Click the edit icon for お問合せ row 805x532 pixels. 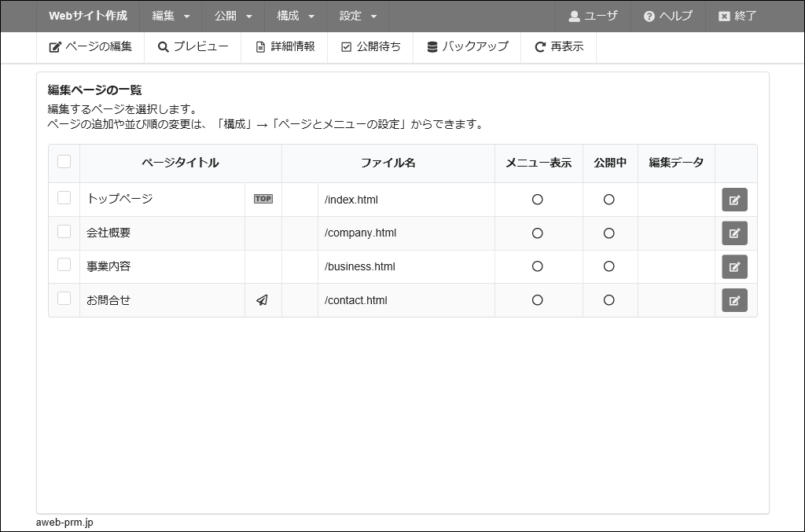(x=734, y=300)
